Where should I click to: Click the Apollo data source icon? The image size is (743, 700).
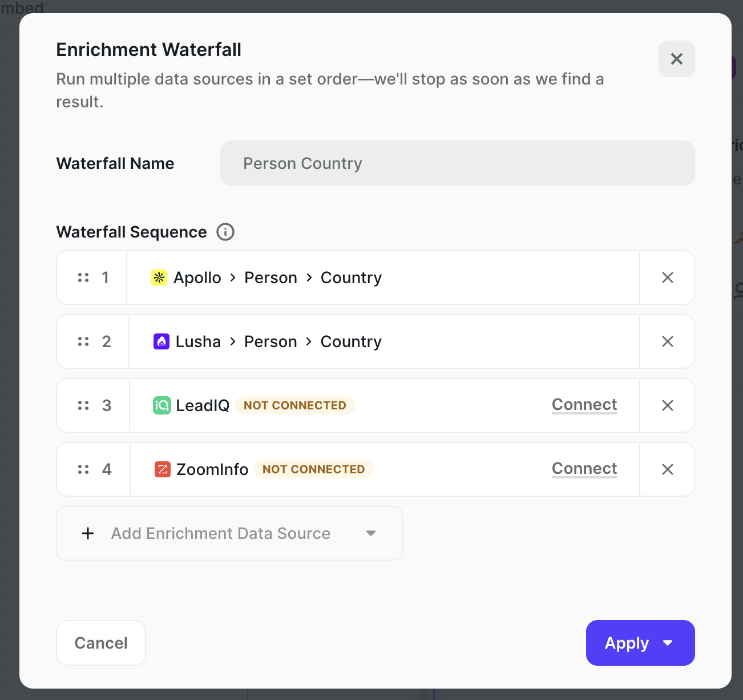pyautogui.click(x=160, y=277)
